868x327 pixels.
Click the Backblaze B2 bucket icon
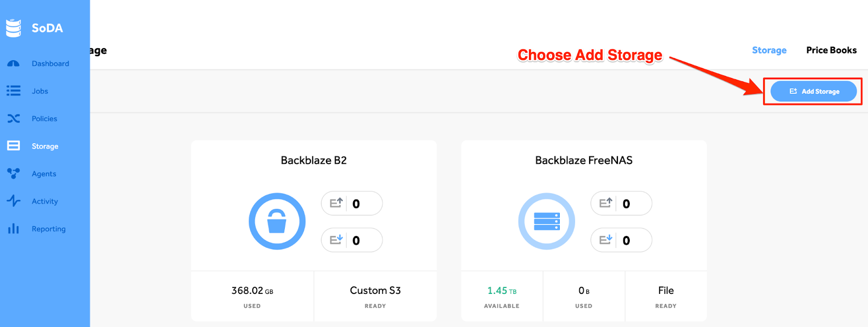(277, 221)
